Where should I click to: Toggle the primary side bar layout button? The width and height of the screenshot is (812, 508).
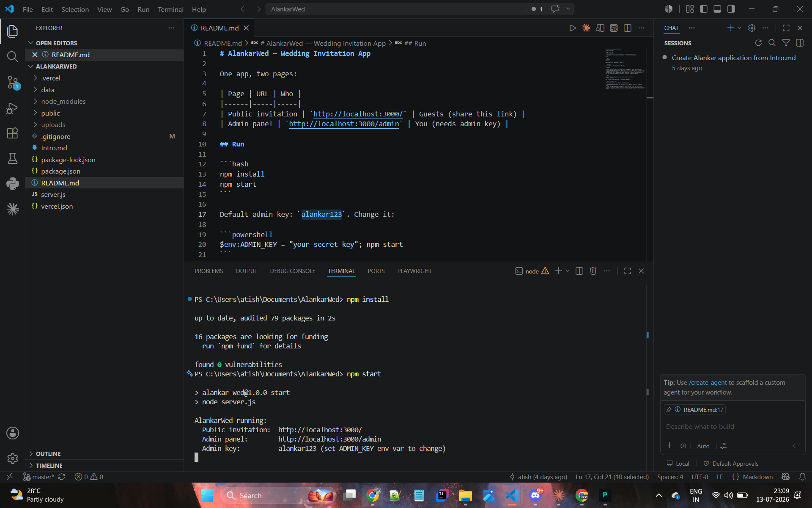pos(704,9)
